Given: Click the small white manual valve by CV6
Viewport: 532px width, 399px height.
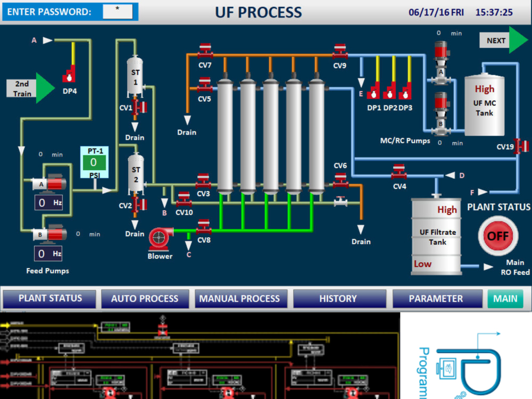Looking at the screenshot, I should point(340,202).
